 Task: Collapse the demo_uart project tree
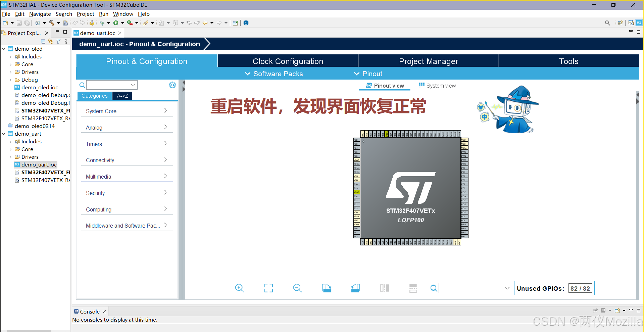click(x=4, y=134)
